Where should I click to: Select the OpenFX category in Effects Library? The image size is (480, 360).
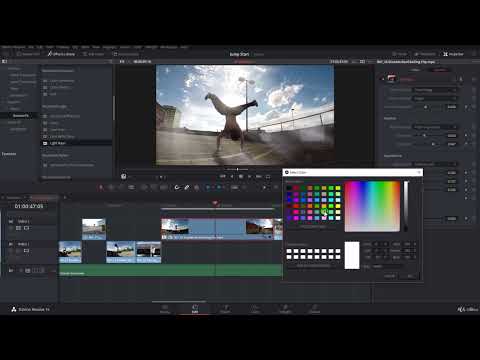(21, 115)
